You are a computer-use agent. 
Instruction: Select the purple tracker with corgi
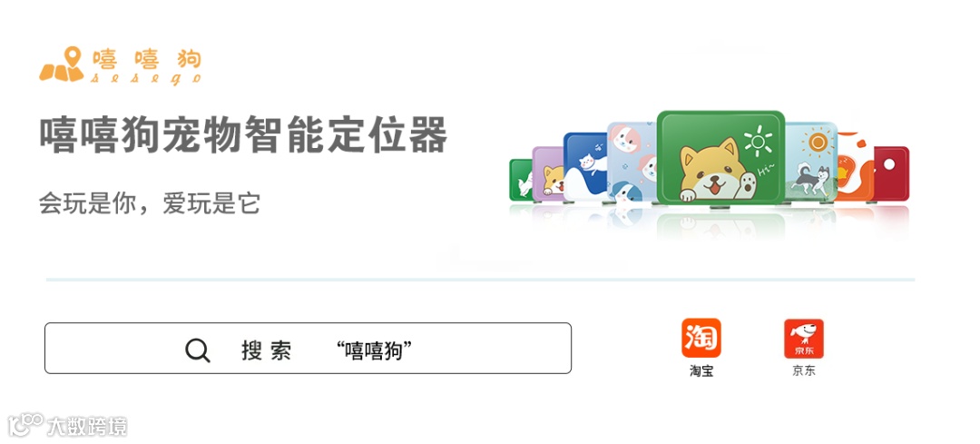tap(548, 173)
